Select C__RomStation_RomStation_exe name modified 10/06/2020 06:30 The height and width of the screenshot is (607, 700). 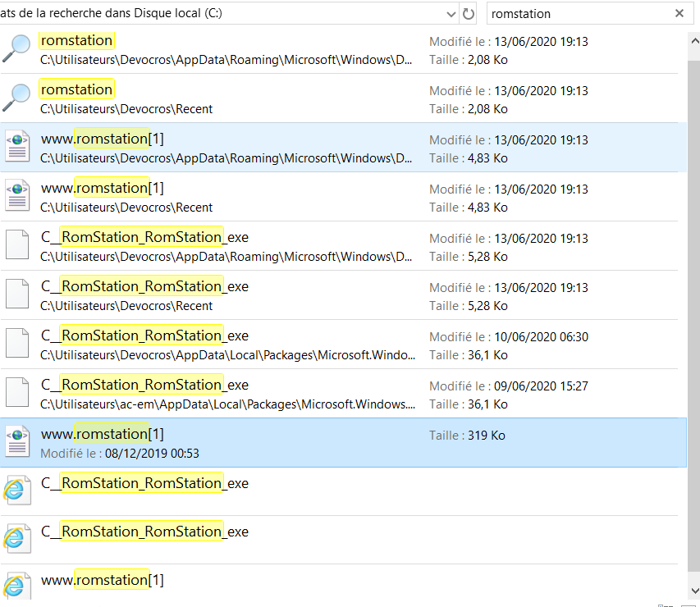tap(144, 335)
